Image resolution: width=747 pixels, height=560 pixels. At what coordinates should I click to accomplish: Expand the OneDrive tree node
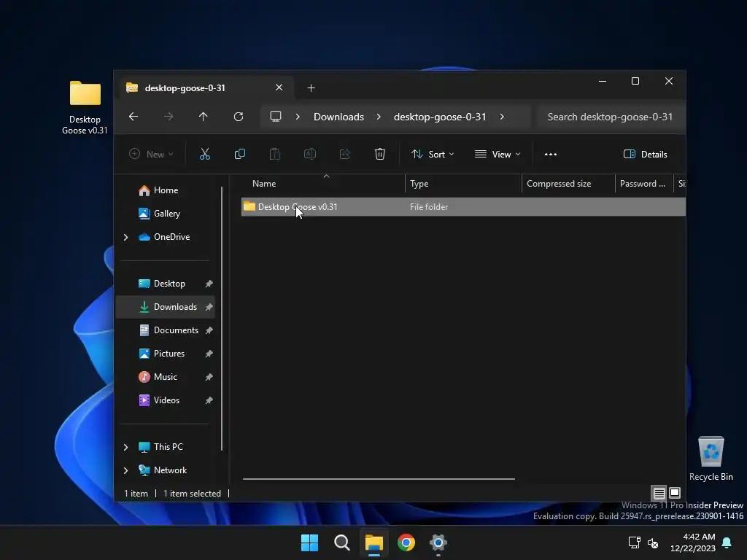(125, 237)
